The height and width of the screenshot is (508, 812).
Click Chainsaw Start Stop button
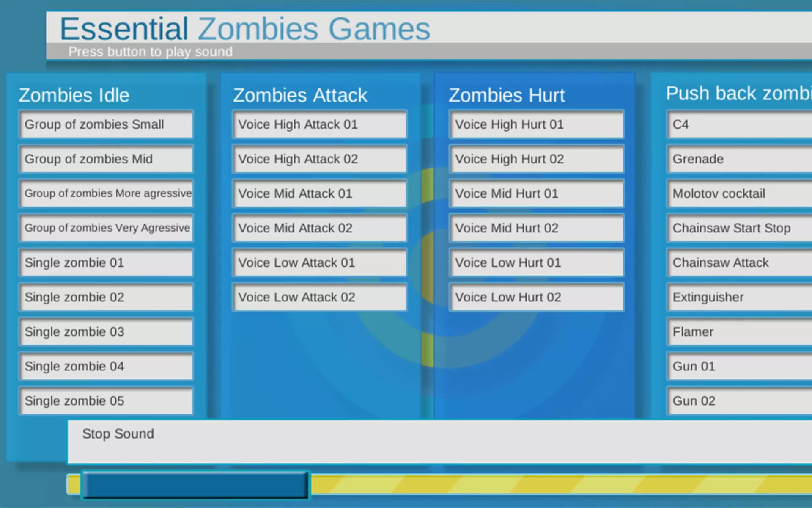(x=739, y=228)
